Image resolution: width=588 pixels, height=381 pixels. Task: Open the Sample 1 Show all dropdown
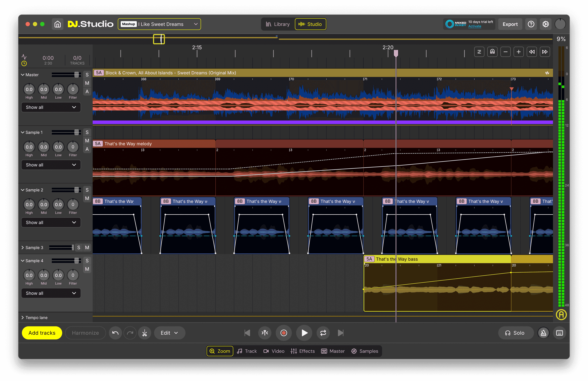[x=51, y=165]
